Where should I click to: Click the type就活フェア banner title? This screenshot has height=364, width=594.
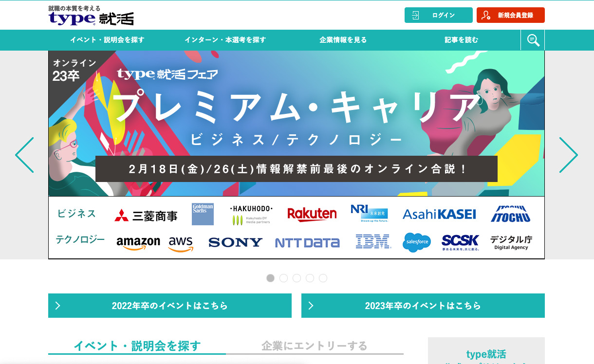(x=167, y=74)
